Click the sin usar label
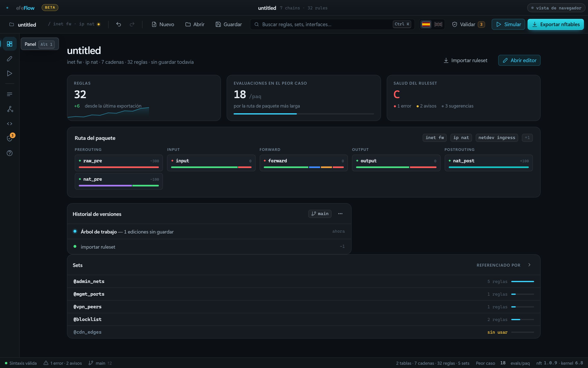This screenshot has width=588, height=368. pos(497,332)
